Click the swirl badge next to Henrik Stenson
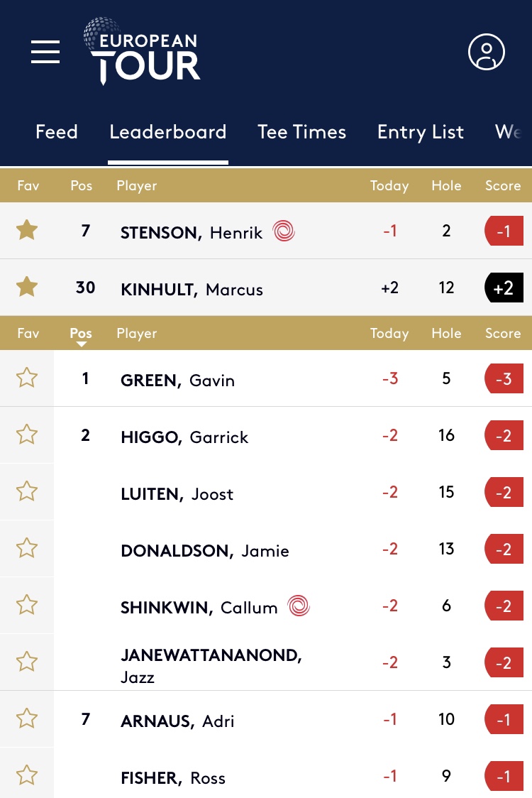The image size is (532, 798). point(284,231)
